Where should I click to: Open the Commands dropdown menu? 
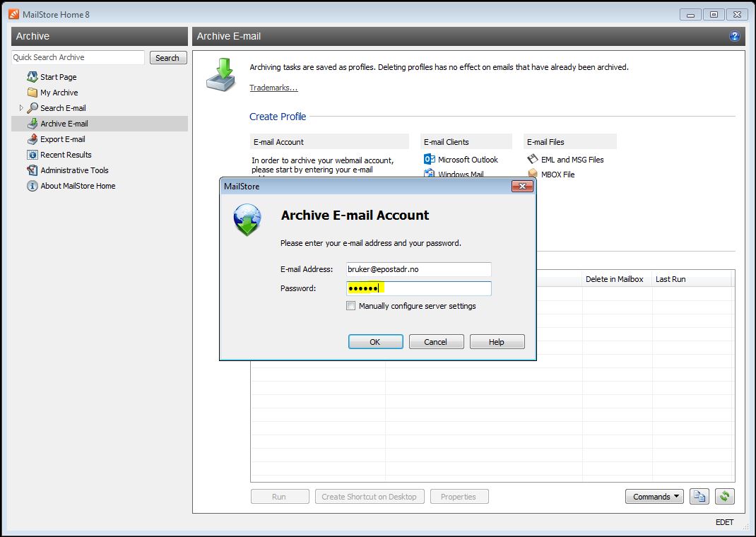click(x=654, y=496)
